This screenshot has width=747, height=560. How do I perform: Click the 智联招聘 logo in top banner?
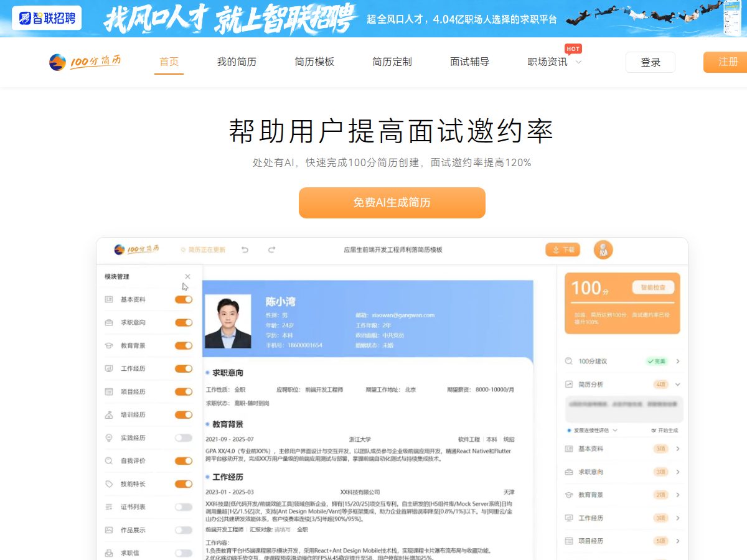click(47, 18)
